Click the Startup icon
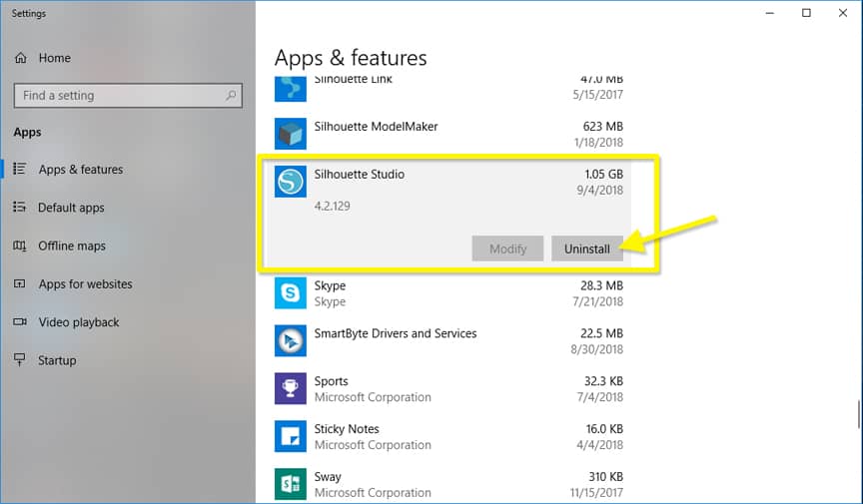 pyautogui.click(x=19, y=360)
